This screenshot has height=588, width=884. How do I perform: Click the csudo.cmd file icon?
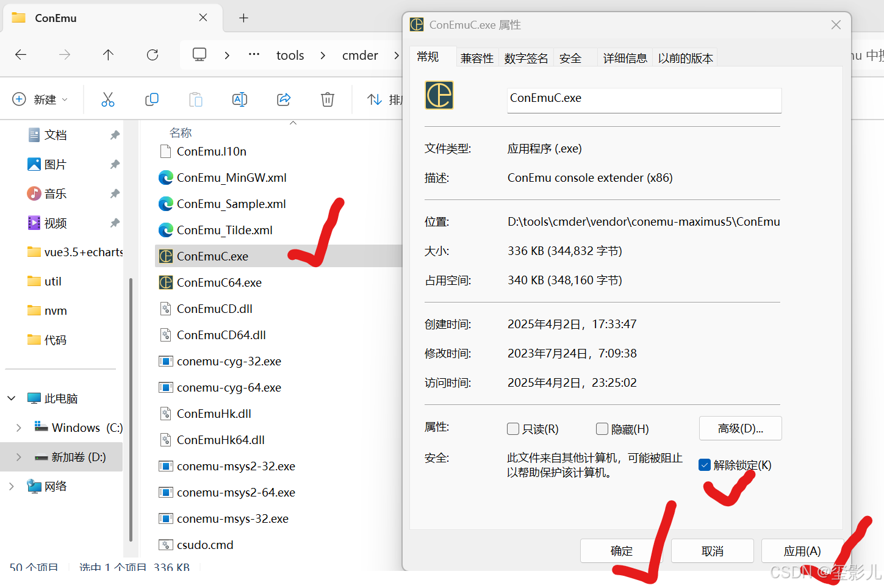165,545
